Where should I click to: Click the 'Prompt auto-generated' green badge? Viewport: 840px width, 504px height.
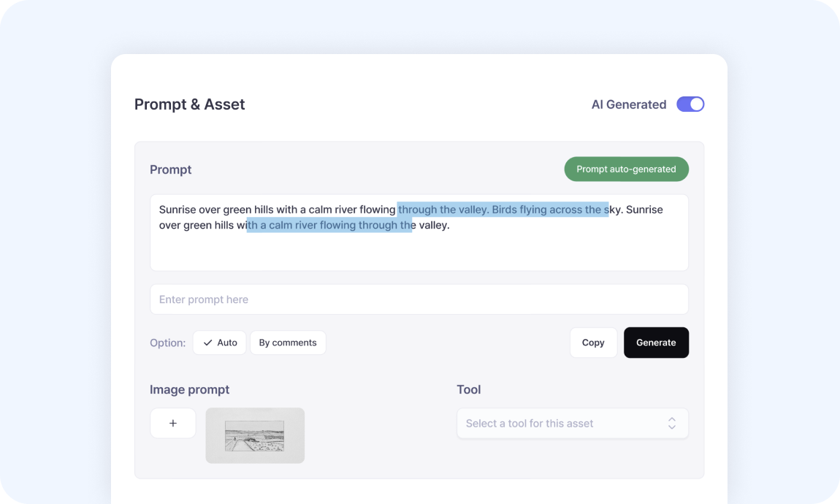tap(626, 169)
